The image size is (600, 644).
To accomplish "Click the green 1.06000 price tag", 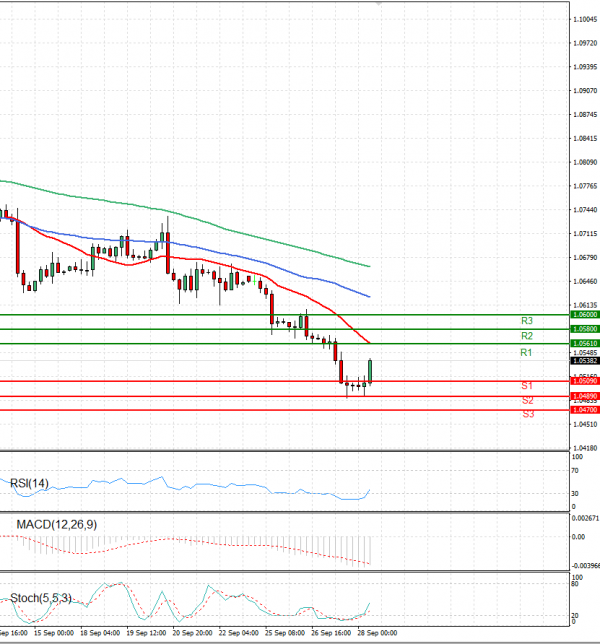I will click(585, 315).
